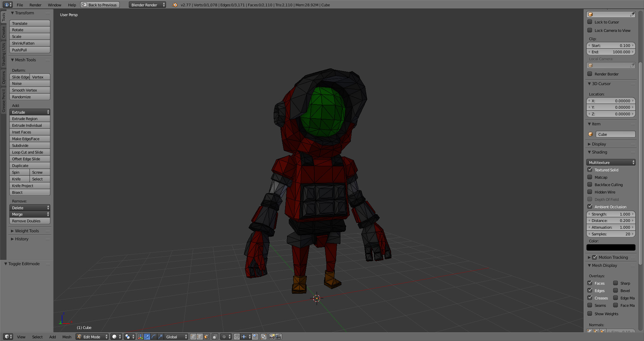Open the File menu
The width and height of the screenshot is (644, 341).
click(20, 5)
